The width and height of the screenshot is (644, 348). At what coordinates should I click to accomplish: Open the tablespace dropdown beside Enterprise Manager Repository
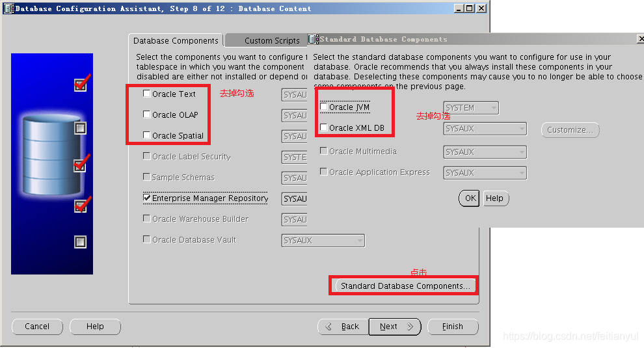click(295, 199)
